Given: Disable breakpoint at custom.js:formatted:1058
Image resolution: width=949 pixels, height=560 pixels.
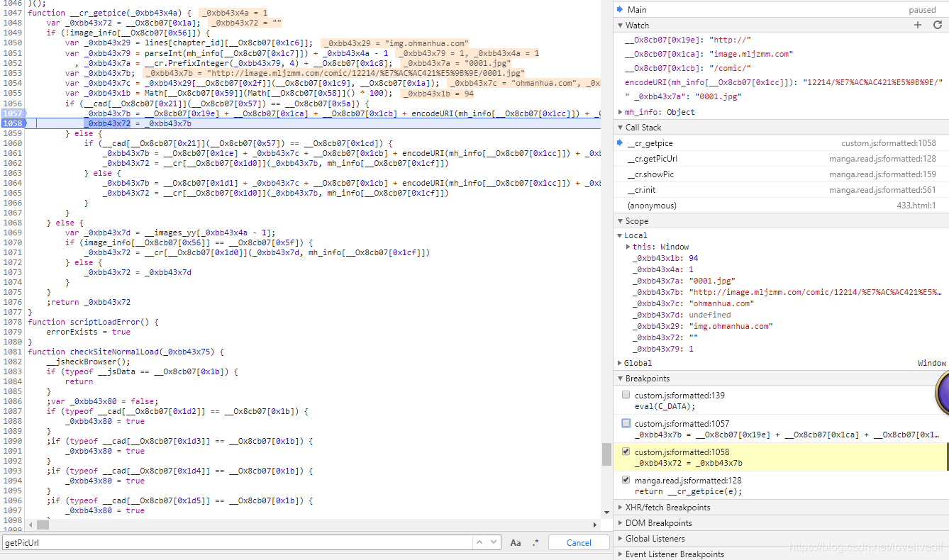Looking at the screenshot, I should pos(626,452).
